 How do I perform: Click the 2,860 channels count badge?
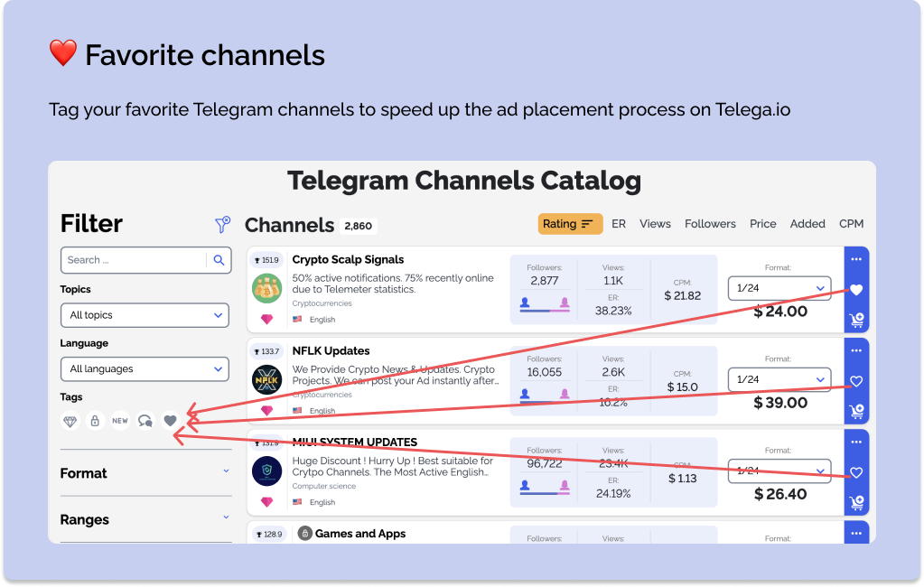(359, 226)
